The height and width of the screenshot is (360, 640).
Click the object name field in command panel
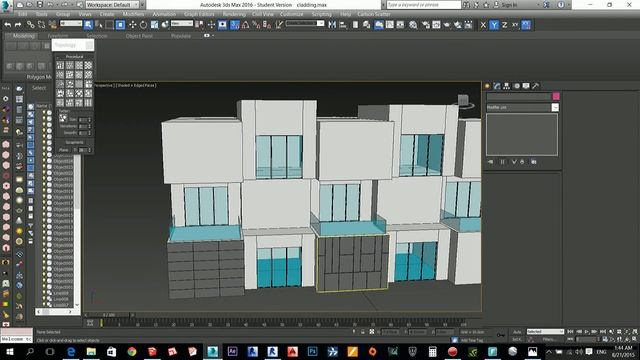click(x=519, y=96)
